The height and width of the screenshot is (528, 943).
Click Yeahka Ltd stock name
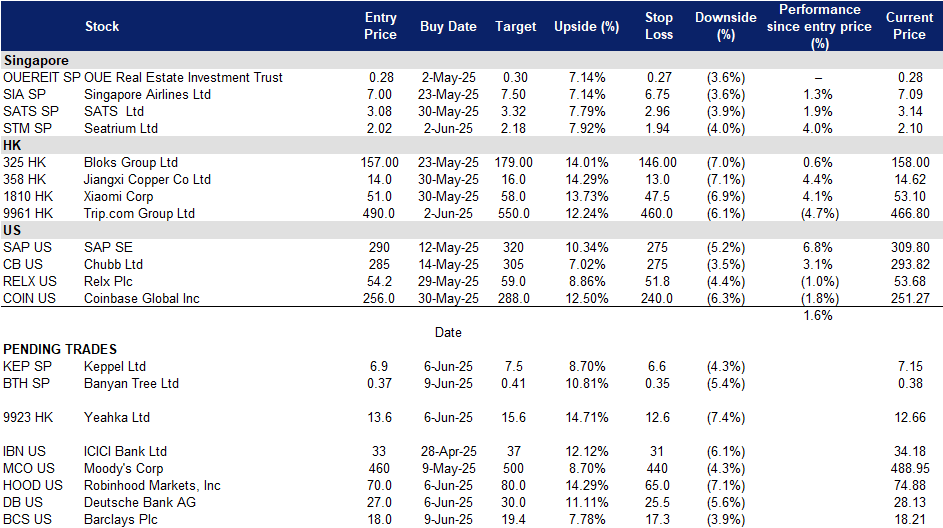point(117,417)
